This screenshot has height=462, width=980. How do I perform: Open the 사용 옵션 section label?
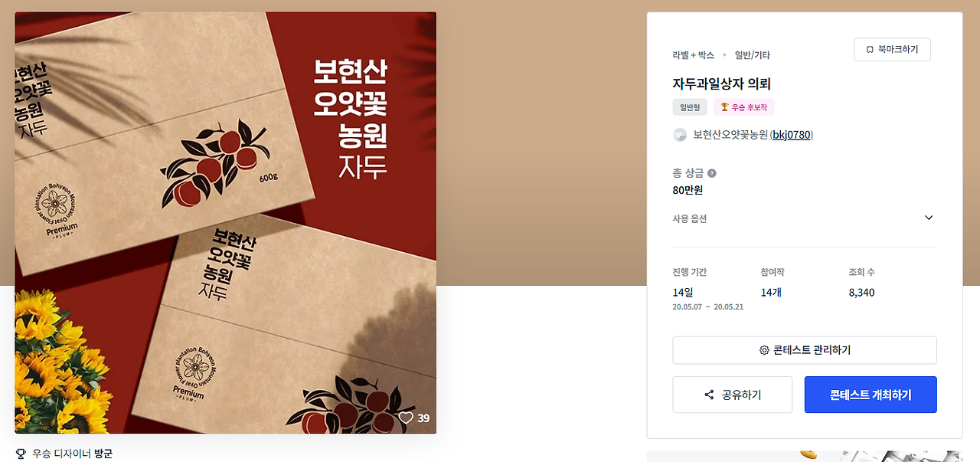pos(690,218)
